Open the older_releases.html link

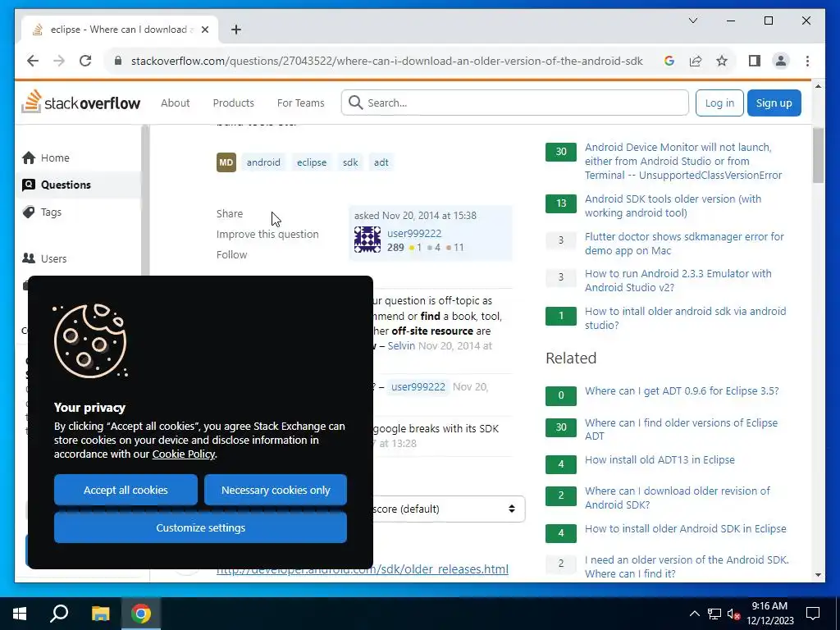coord(362,569)
